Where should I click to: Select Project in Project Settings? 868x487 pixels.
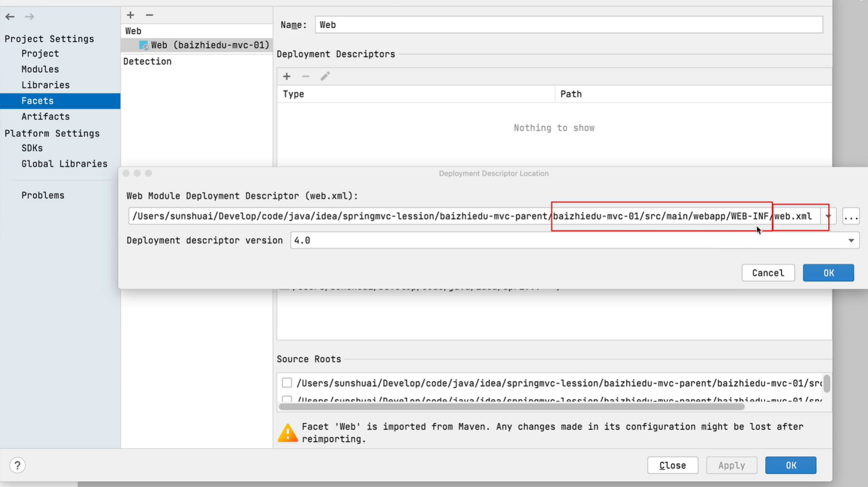[x=40, y=53]
